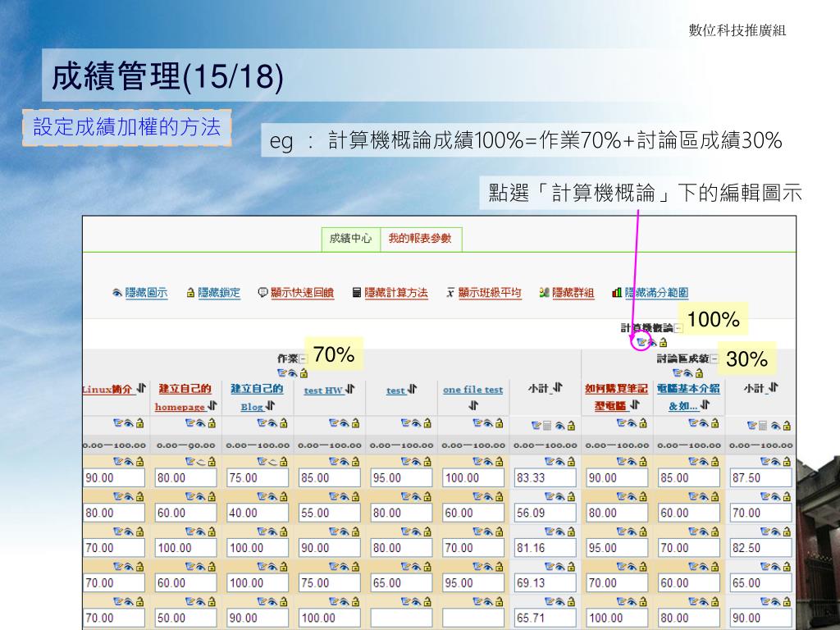Click the 顯示快速回饋 link

302,293
